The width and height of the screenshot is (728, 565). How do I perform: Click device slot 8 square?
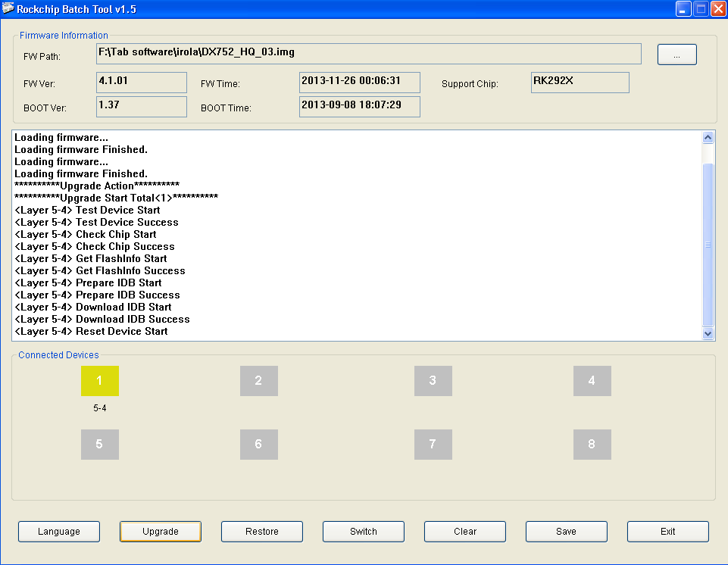coord(592,445)
